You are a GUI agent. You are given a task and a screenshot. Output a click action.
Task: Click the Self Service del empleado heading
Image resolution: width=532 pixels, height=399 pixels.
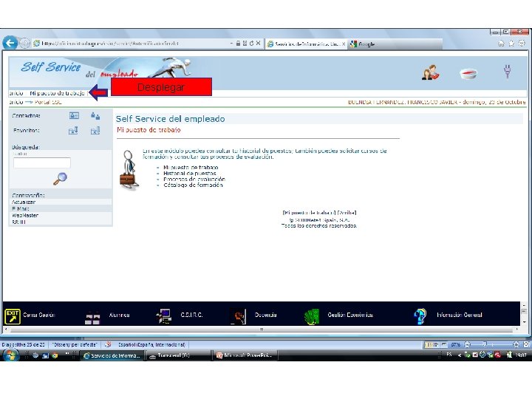(171, 119)
